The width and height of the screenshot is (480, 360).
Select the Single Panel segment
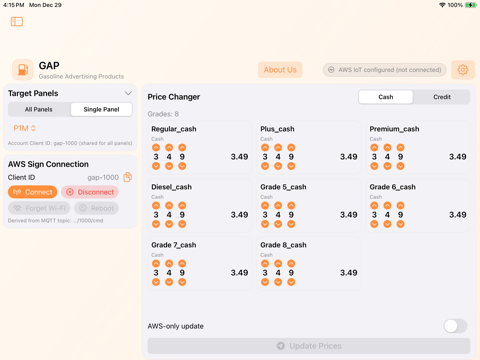pyautogui.click(x=101, y=109)
